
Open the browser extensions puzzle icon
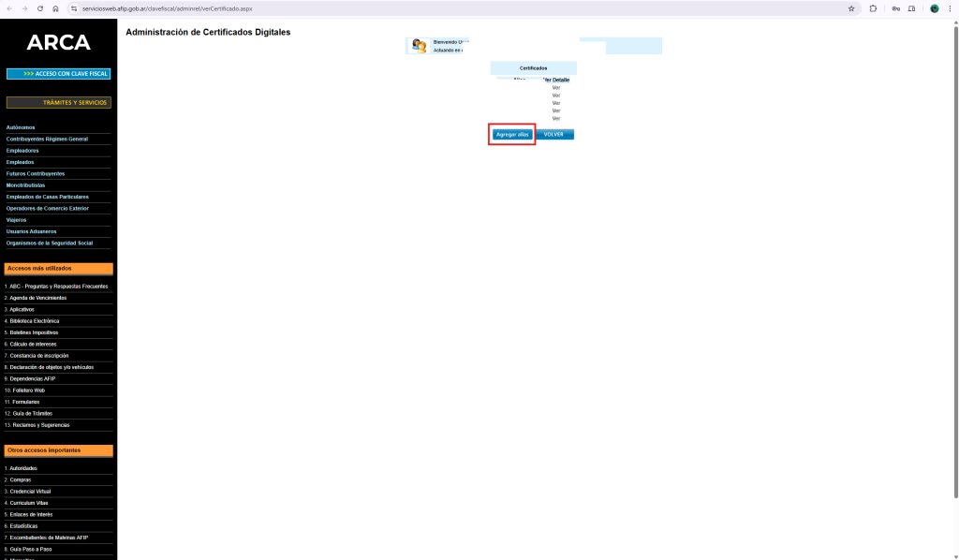pos(874,8)
